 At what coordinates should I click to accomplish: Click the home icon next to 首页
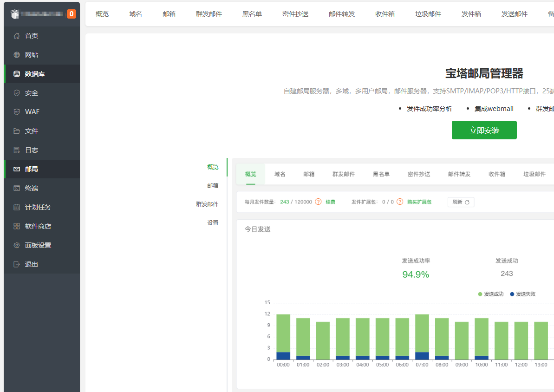coord(17,36)
